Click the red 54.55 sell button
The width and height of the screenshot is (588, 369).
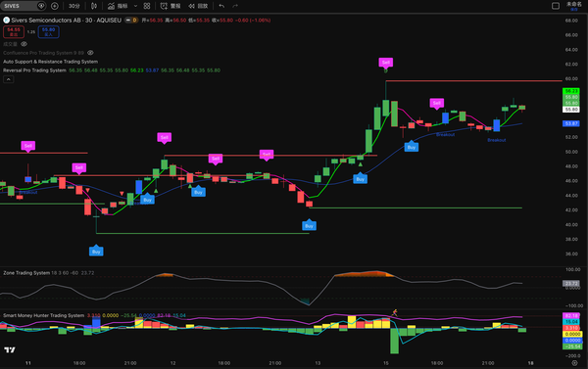14,32
